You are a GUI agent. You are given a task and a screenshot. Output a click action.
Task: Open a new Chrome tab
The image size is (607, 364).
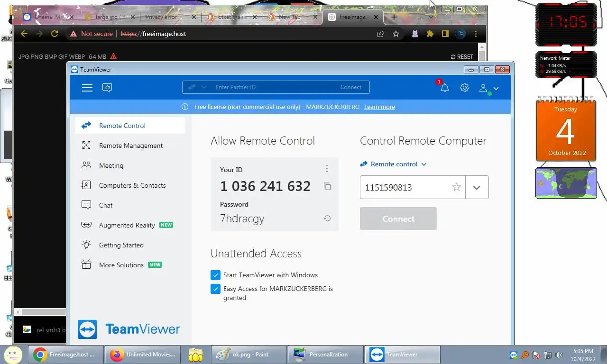[394, 17]
